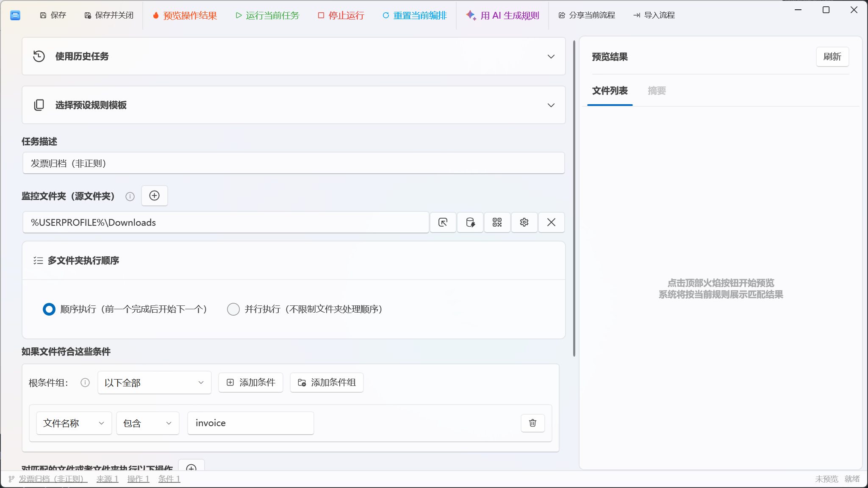The image size is (868, 488).
Task: Share current flow via 分享当前流程
Action: tap(587, 15)
